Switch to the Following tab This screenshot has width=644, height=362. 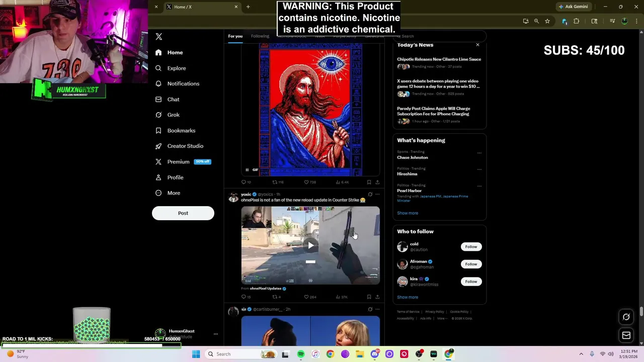click(260, 36)
